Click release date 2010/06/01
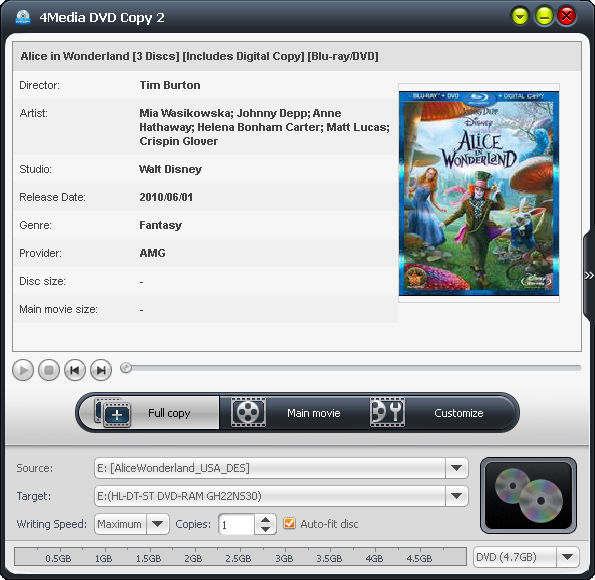Viewport: 595px width, 580px height. 166,197
